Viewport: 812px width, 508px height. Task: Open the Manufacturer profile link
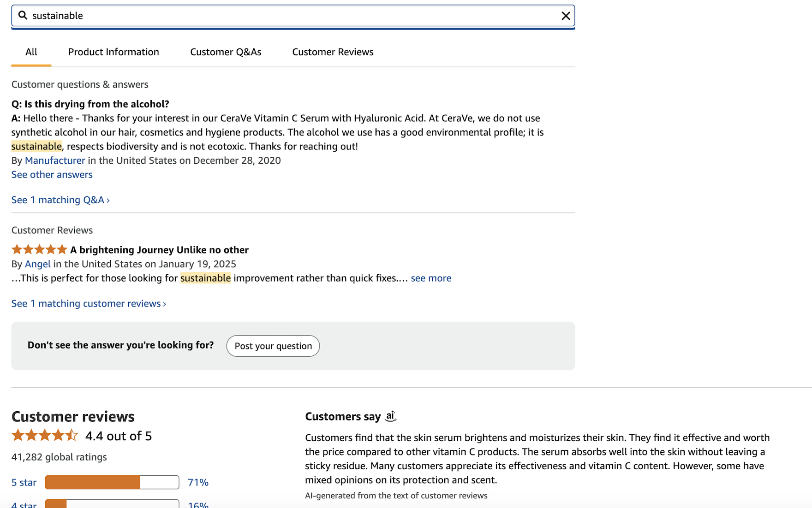point(55,160)
